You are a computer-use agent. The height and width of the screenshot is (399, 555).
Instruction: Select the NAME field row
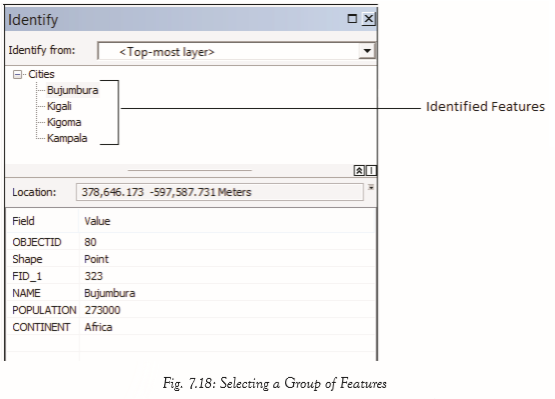(191, 293)
